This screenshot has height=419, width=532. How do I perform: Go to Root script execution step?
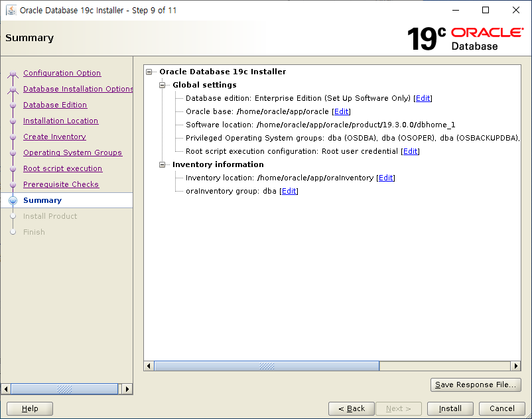63,168
